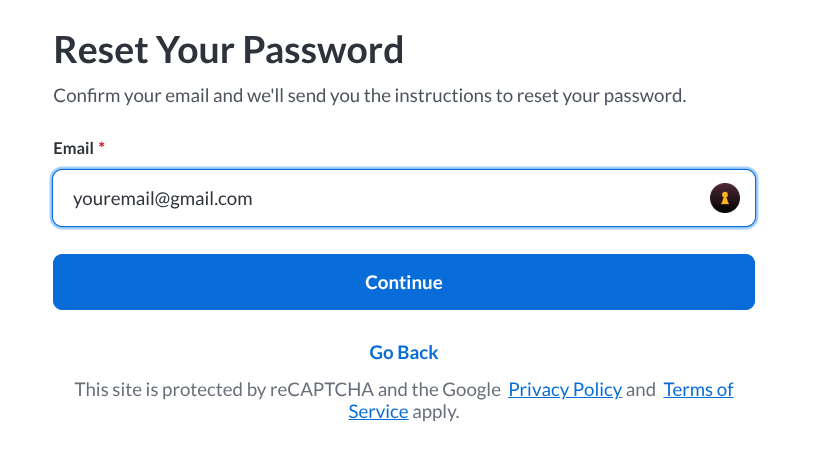Submit the email with the blue Continue button
Image resolution: width=824 pixels, height=461 pixels.
[404, 282]
